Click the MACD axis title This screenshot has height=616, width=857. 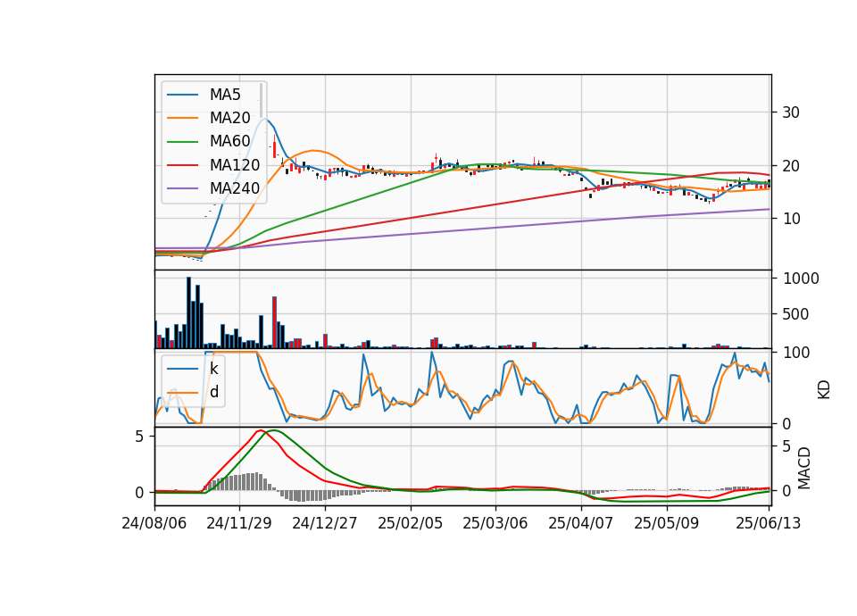click(804, 468)
